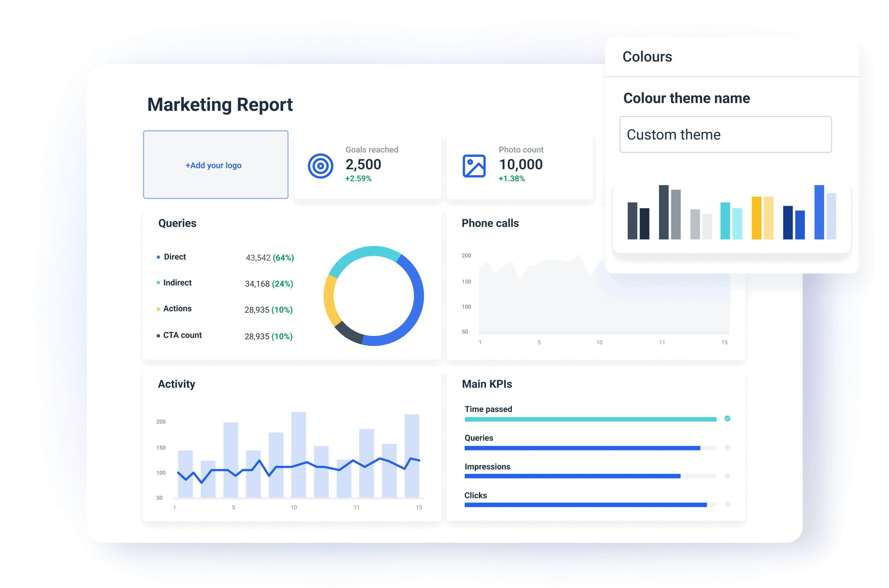Click the Clicks status dot
The height and width of the screenshot is (588, 889).
pos(727,505)
